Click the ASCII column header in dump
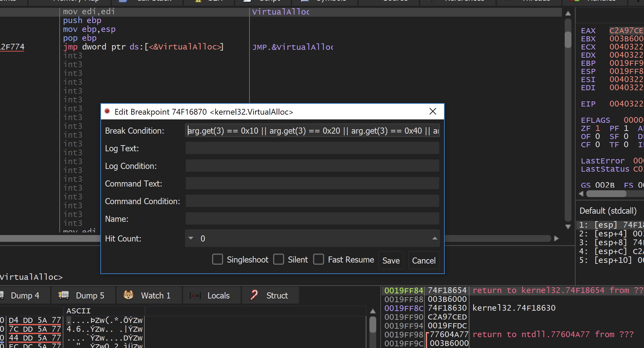Viewport: 644px width, 348px height. [78, 311]
